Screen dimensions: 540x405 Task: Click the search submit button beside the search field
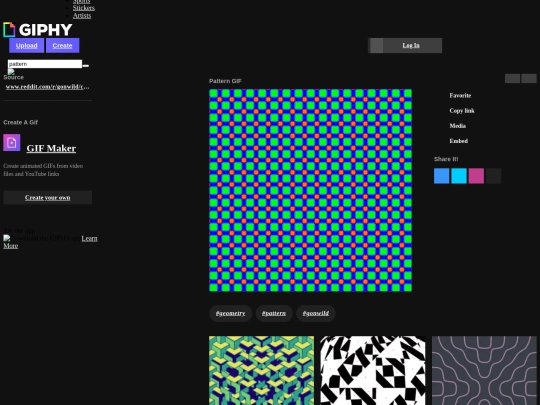(x=86, y=65)
